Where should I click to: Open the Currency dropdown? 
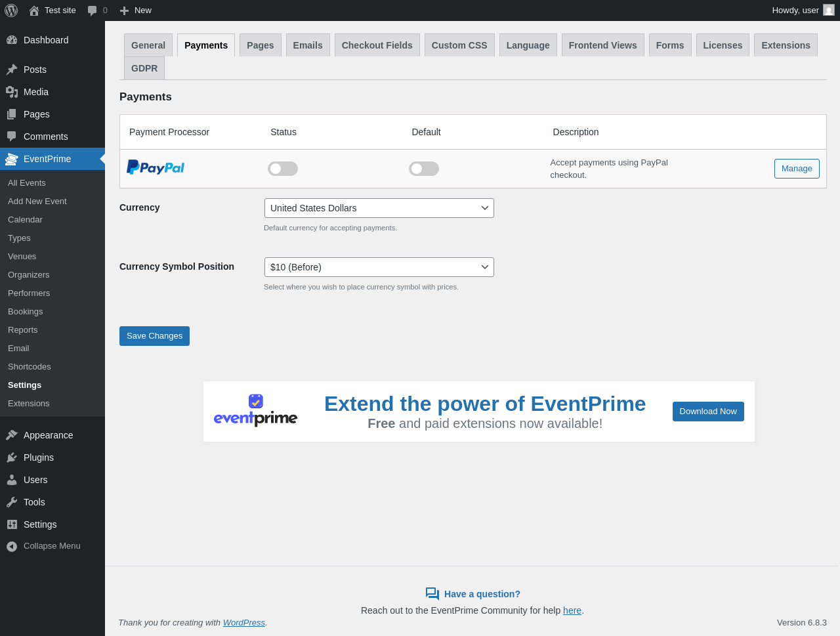click(379, 208)
